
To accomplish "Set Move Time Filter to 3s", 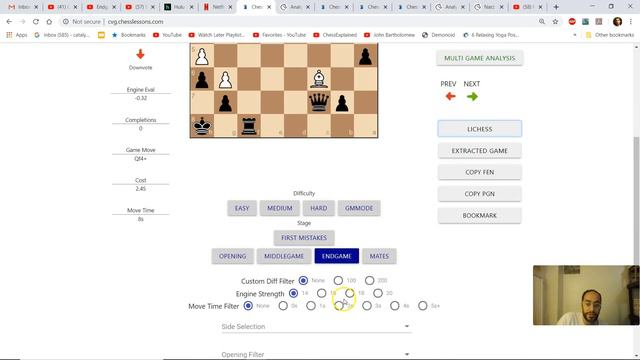I will [x=367, y=306].
